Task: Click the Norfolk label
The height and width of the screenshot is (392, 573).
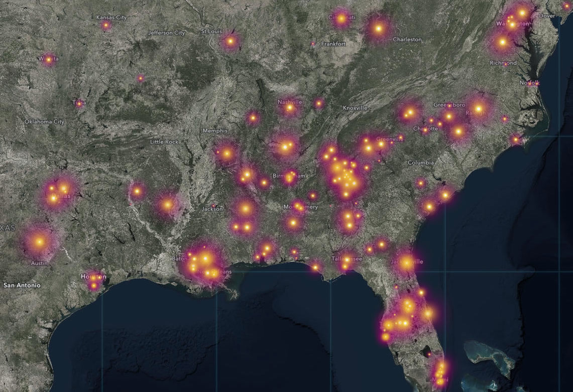Action: [530, 83]
